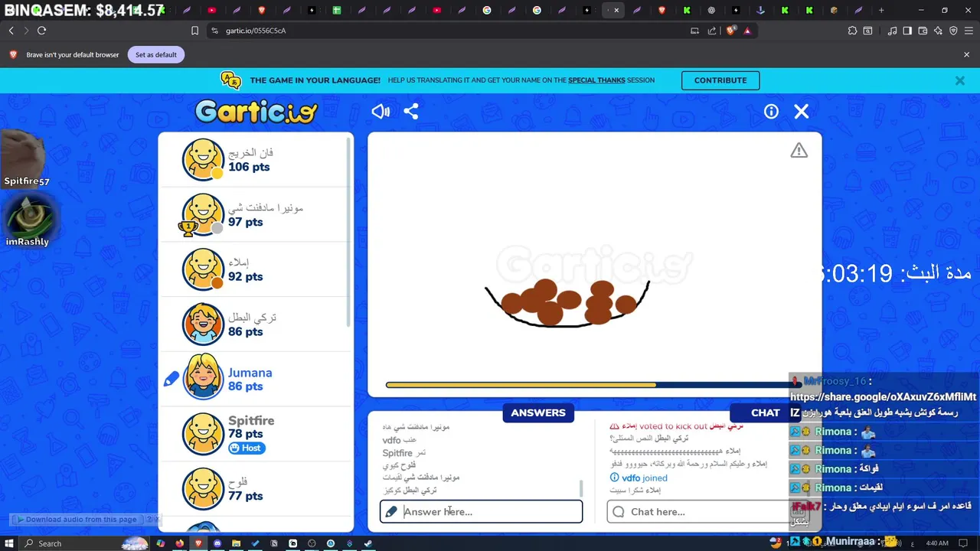980x551 pixels.
Task: Close the active browser tab
Action: (x=616, y=10)
